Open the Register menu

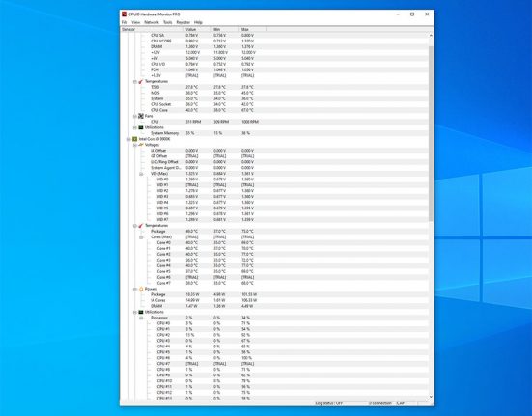[182, 22]
